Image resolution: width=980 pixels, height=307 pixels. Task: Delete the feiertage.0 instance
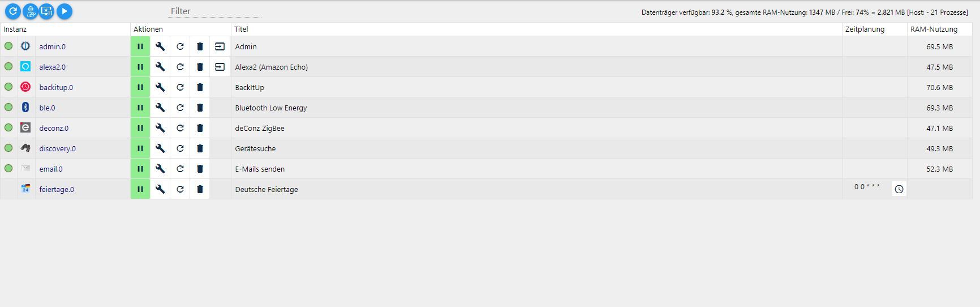pos(200,189)
